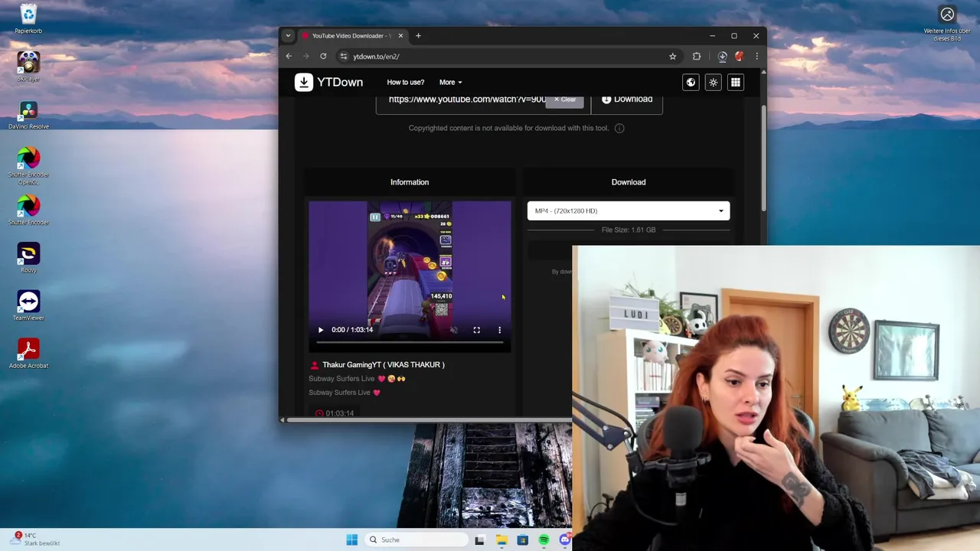Open Microsoft Store from the taskbar
Image resolution: width=980 pixels, height=551 pixels.
click(x=523, y=540)
